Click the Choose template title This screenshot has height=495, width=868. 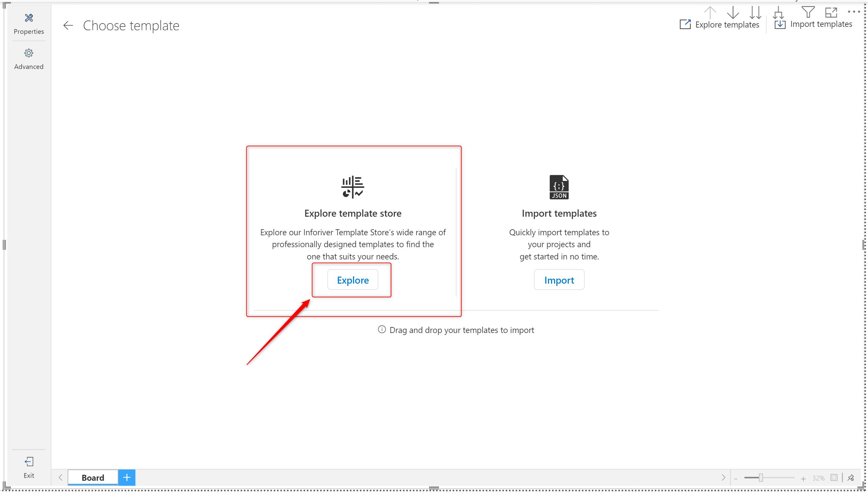[131, 26]
